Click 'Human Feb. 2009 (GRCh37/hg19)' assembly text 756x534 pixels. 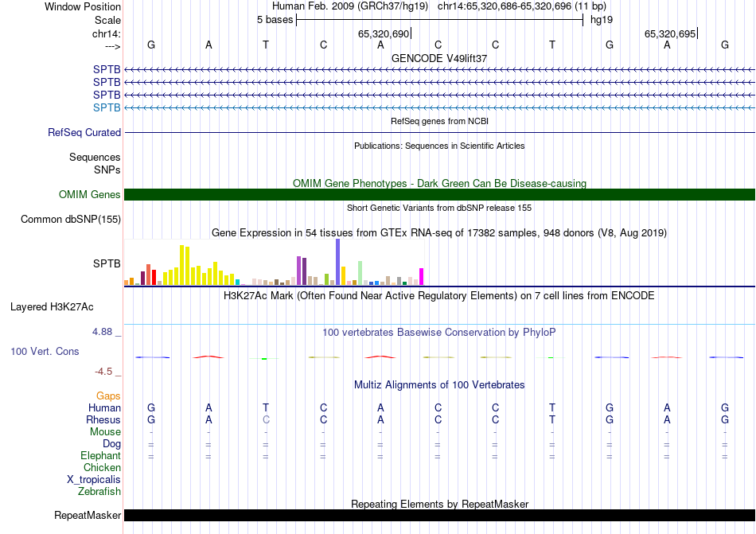[350, 6]
